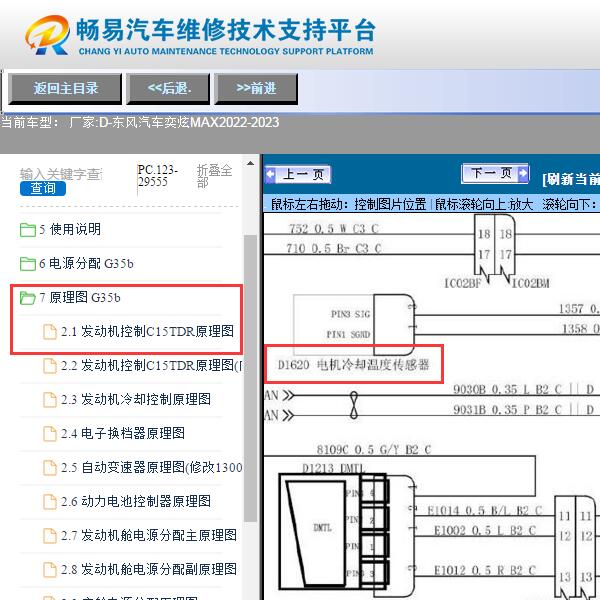Click wire label E1002 0.5 L B2 C
This screenshot has width=600, height=600.
[x=485, y=531]
